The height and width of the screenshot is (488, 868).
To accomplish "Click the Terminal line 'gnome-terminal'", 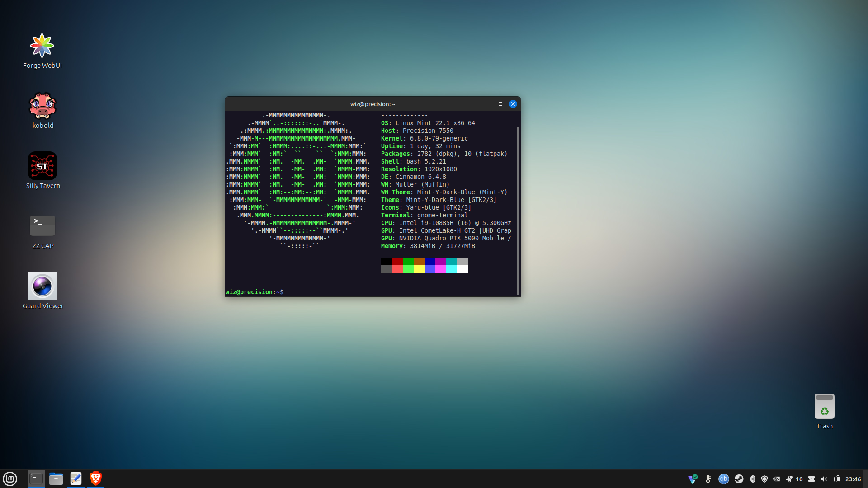I will point(424,215).
